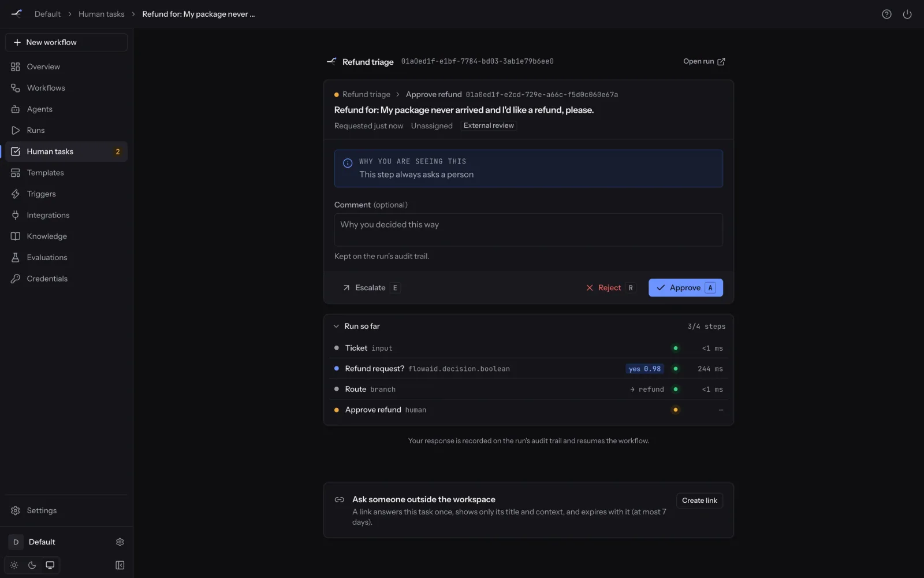Click Create link button
The image size is (924, 578).
(699, 501)
